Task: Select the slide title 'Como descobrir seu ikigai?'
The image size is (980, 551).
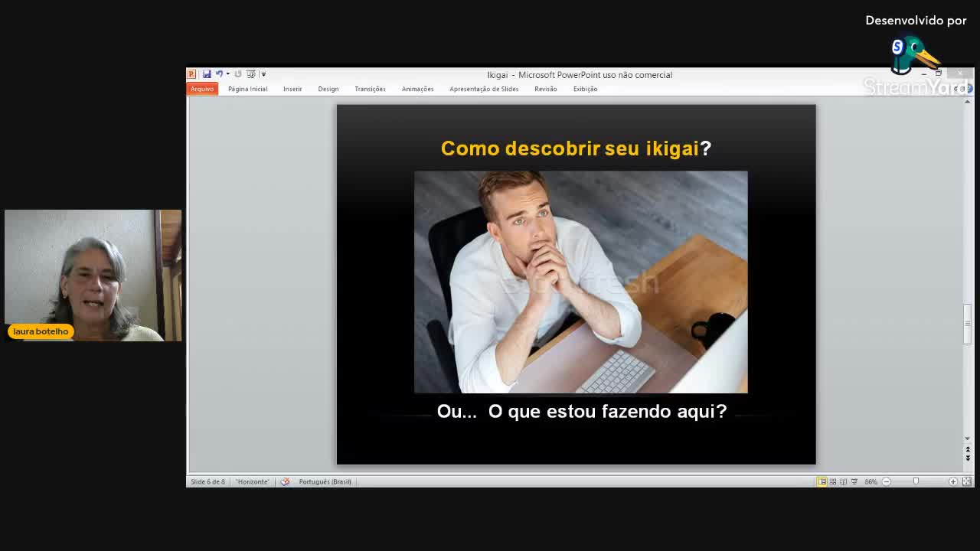Action: point(576,148)
